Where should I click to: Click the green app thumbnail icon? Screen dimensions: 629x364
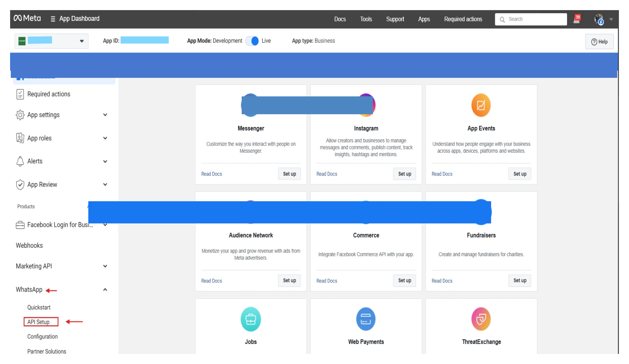coord(22,41)
